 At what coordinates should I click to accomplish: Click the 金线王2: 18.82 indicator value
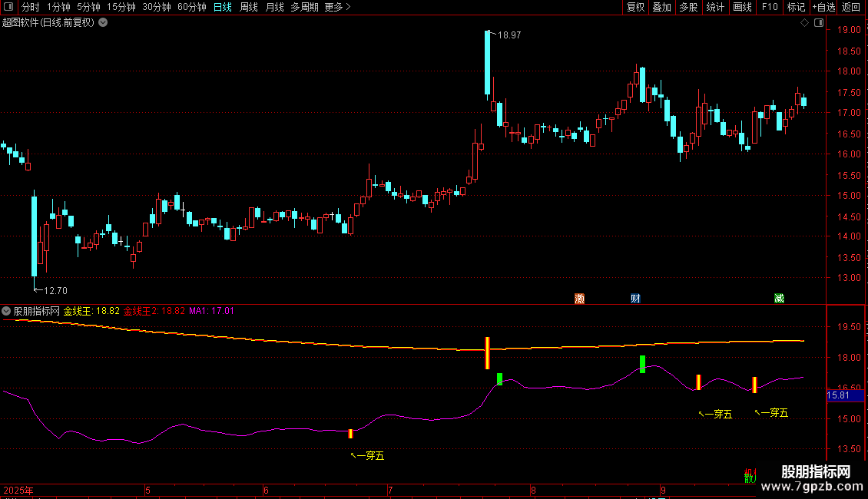click(154, 311)
